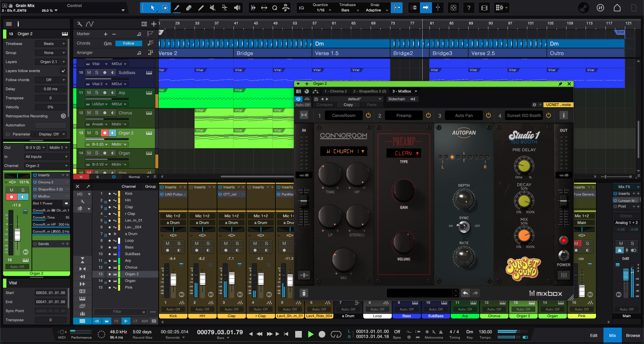Select the Listen speaker tool
This screenshot has width=644, height=344.
coord(237,8)
